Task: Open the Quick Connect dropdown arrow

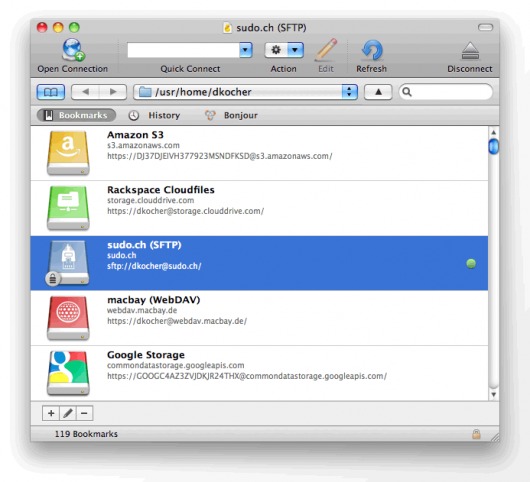Action: point(246,50)
